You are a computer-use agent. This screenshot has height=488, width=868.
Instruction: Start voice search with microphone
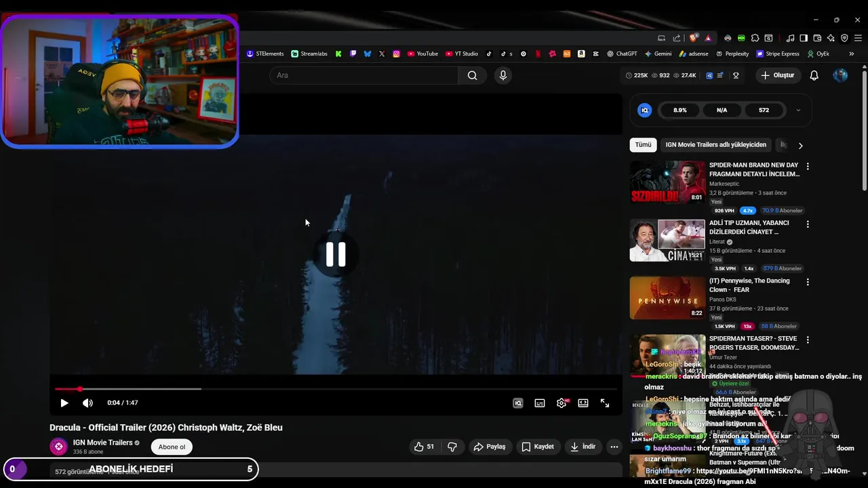pos(503,75)
